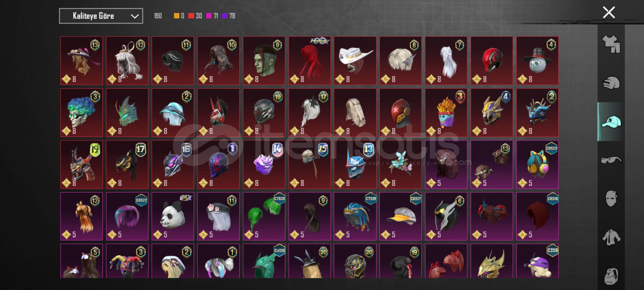
Task: Open the face mask category icon
Action: [611, 198]
